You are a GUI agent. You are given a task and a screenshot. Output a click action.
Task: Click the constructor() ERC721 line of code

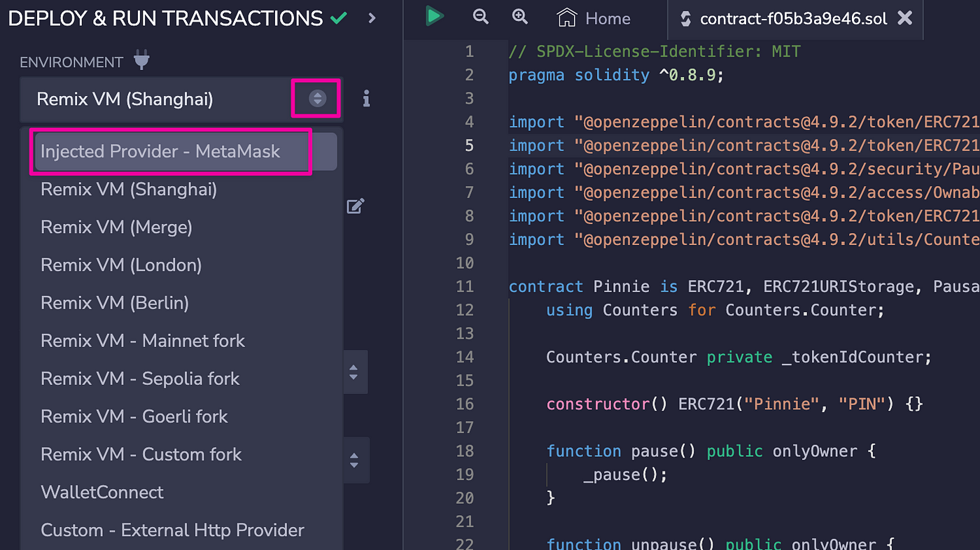point(735,404)
